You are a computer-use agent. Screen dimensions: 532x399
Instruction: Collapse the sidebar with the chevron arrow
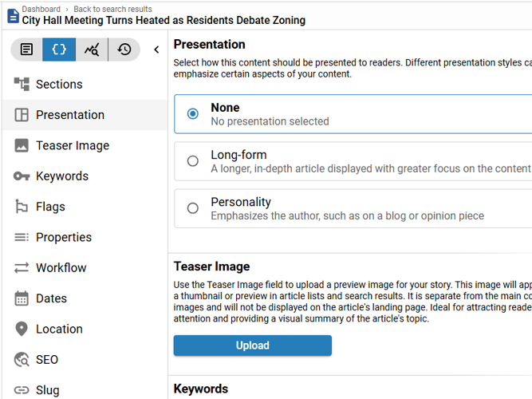click(156, 49)
